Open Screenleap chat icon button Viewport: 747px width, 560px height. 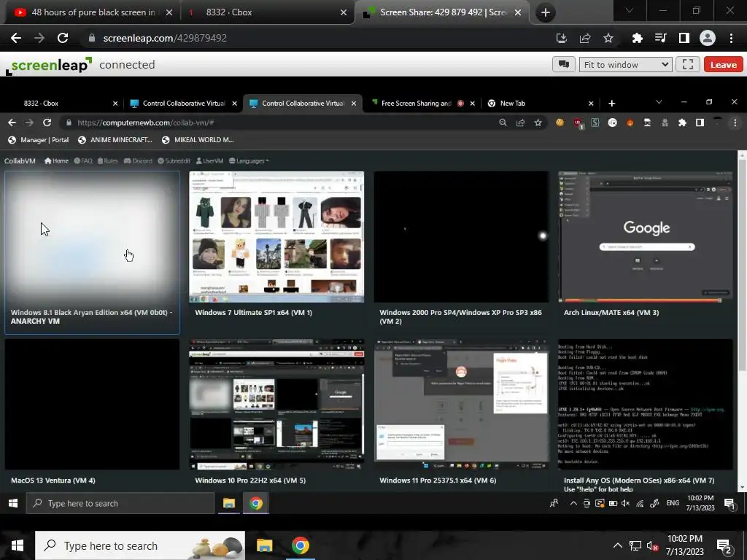(564, 64)
